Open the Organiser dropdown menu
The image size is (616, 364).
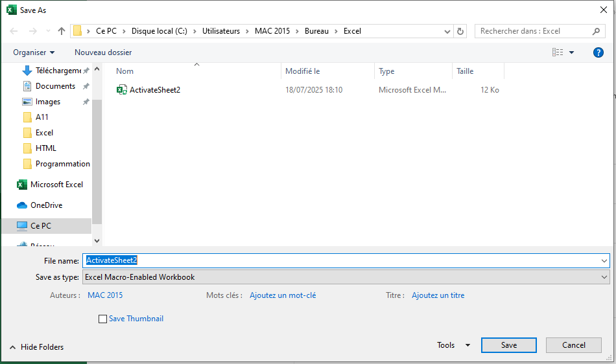[x=34, y=52]
